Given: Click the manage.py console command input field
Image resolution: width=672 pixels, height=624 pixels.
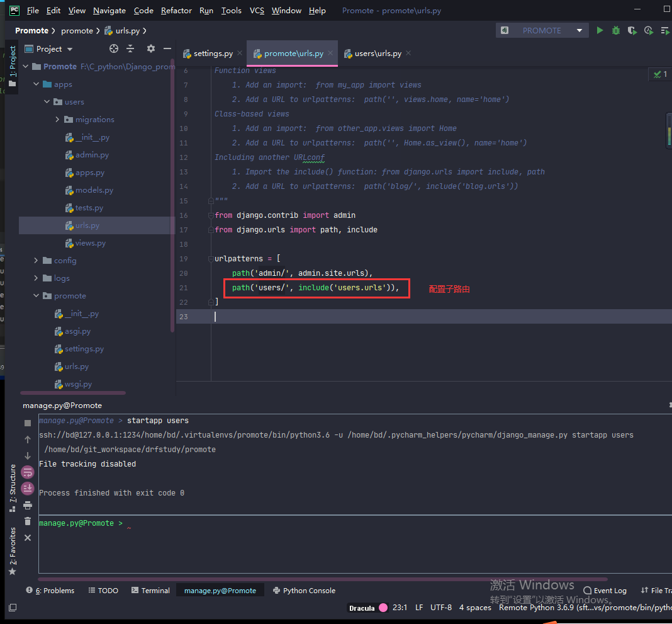Looking at the screenshot, I should pyautogui.click(x=356, y=545).
